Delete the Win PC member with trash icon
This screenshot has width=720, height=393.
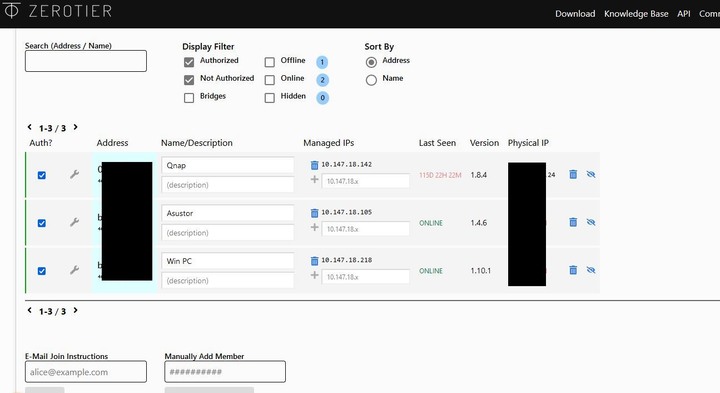pyautogui.click(x=573, y=270)
